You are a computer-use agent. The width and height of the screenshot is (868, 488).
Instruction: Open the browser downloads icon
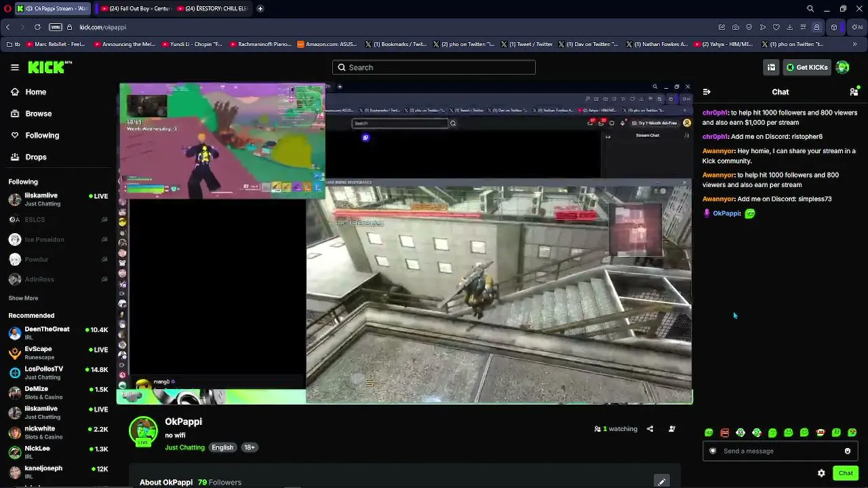pyautogui.click(x=790, y=27)
